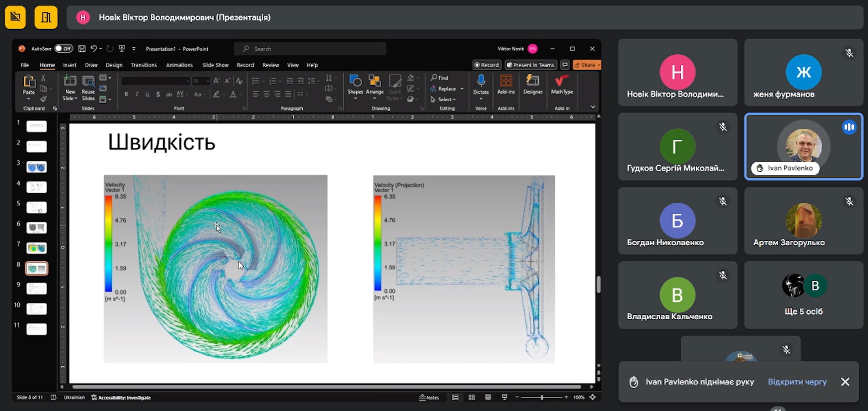The image size is (868, 411).
Task: Switch to the Animations tab
Action: 179,65
